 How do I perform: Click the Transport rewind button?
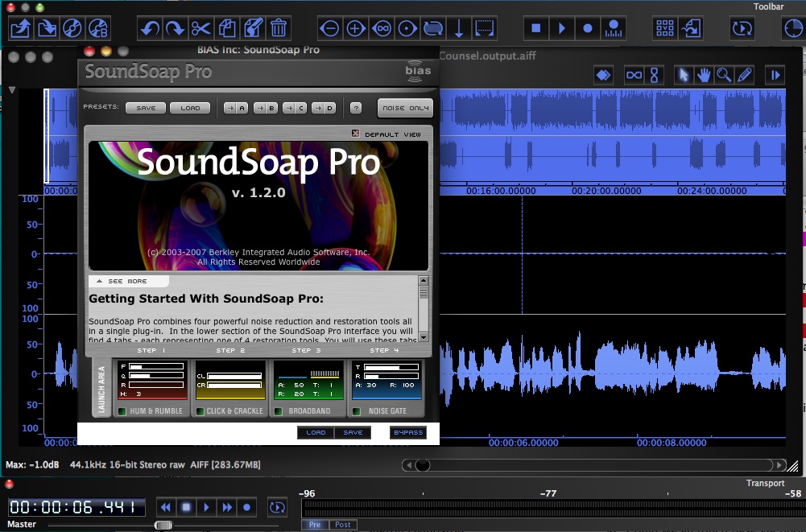tap(166, 507)
